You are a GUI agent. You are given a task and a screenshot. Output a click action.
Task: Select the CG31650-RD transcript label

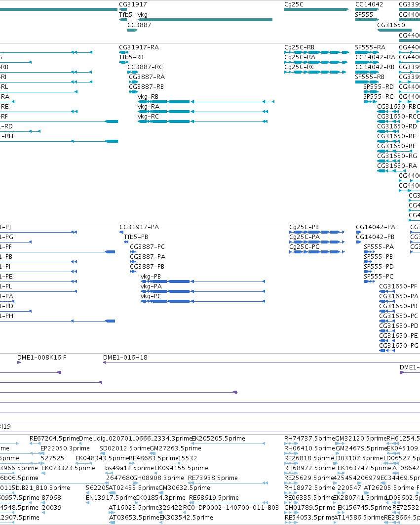click(397, 126)
